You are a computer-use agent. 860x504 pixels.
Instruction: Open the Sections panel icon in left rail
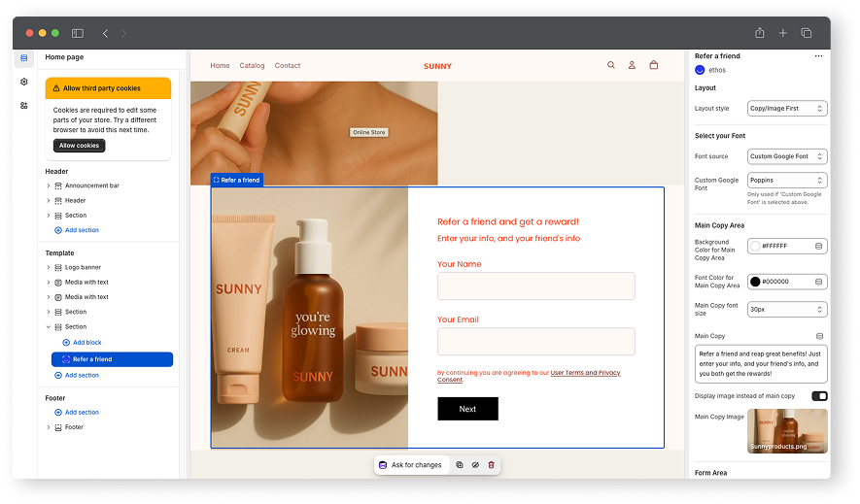pos(24,58)
